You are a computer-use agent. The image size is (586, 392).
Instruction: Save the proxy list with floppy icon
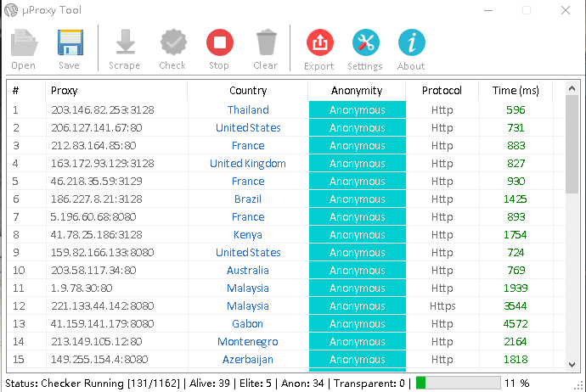click(x=70, y=42)
